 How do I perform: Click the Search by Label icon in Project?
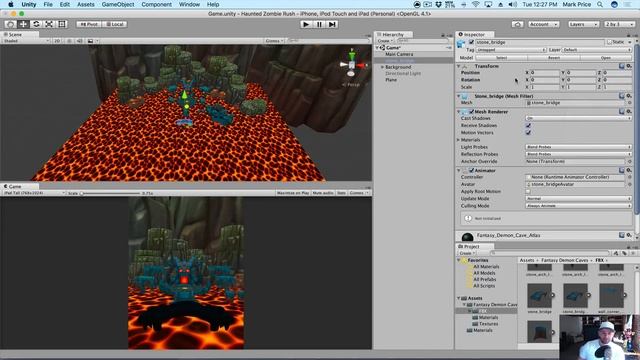pyautogui.click(x=624, y=253)
